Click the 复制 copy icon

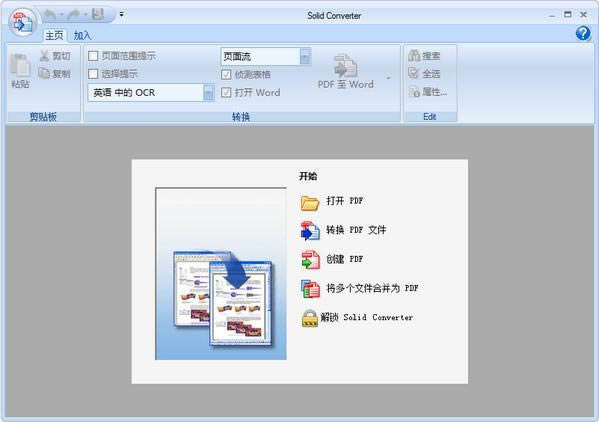[44, 73]
